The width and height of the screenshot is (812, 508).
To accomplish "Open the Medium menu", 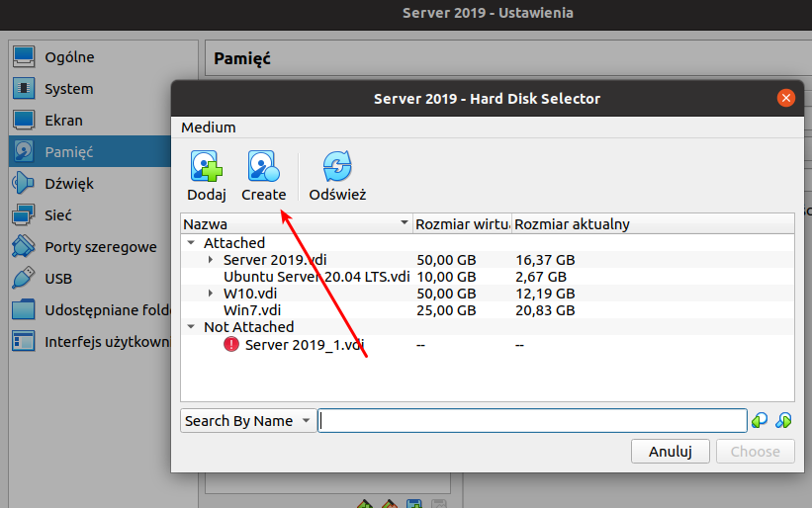I will click(x=208, y=127).
